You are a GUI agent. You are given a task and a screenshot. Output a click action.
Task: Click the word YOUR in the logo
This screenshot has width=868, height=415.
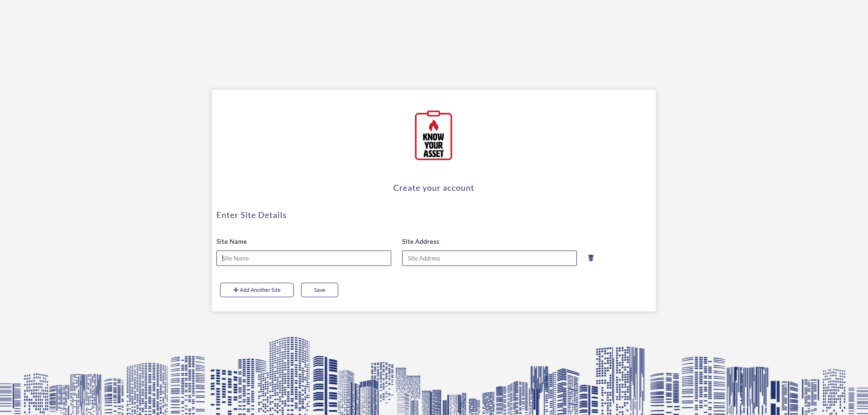(x=433, y=145)
